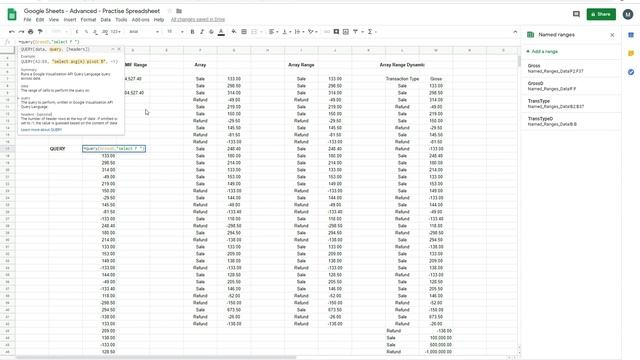This screenshot has width=640, height=360.
Task: Open the File menu
Action: [x=27, y=20]
